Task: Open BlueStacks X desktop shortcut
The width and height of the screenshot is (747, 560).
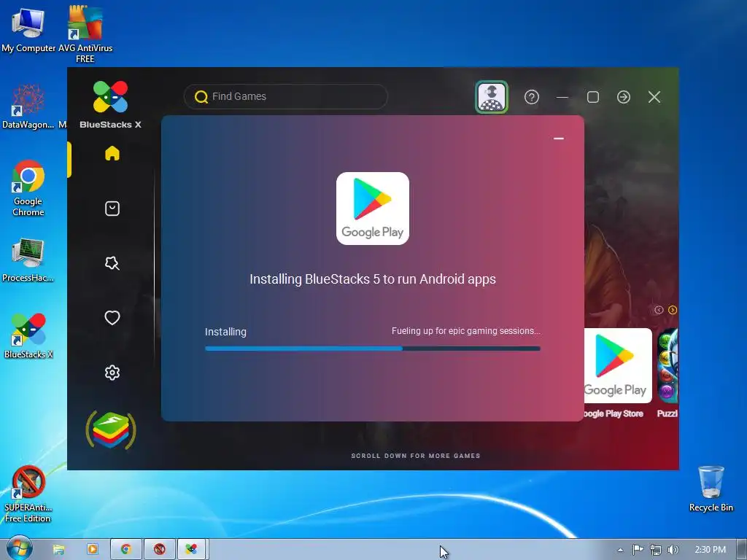Action: pyautogui.click(x=28, y=335)
